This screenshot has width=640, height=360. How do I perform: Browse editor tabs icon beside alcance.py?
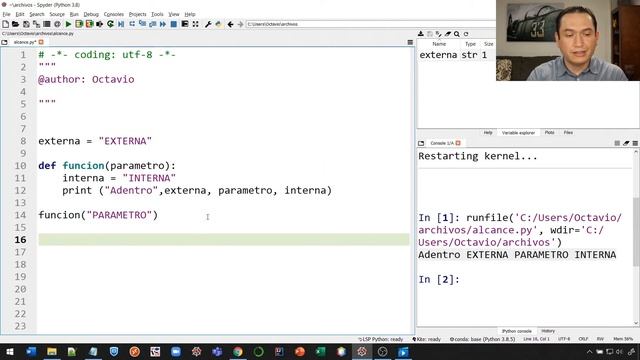4,42
